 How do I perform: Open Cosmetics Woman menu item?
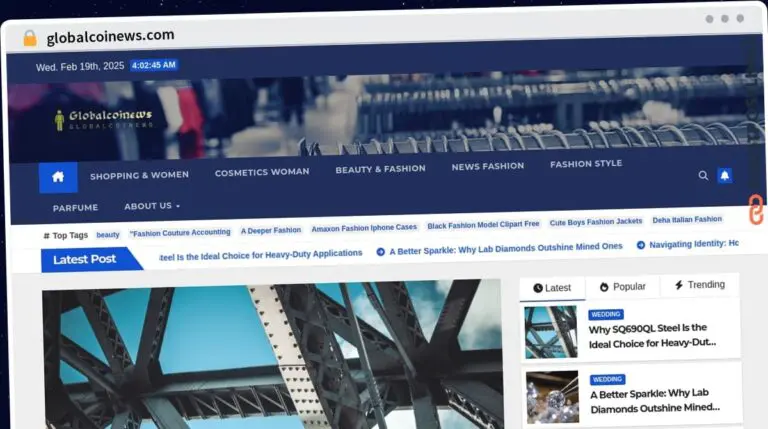tap(262, 172)
